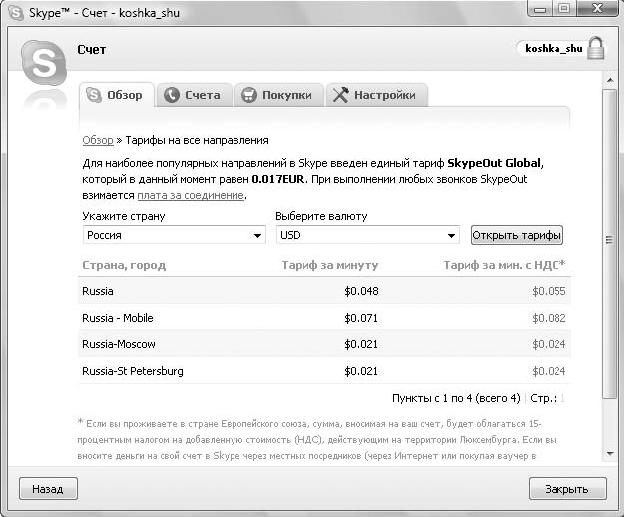Click the padlock icon beside koshka_shu
Screen dimensions: 624x517
[596, 48]
